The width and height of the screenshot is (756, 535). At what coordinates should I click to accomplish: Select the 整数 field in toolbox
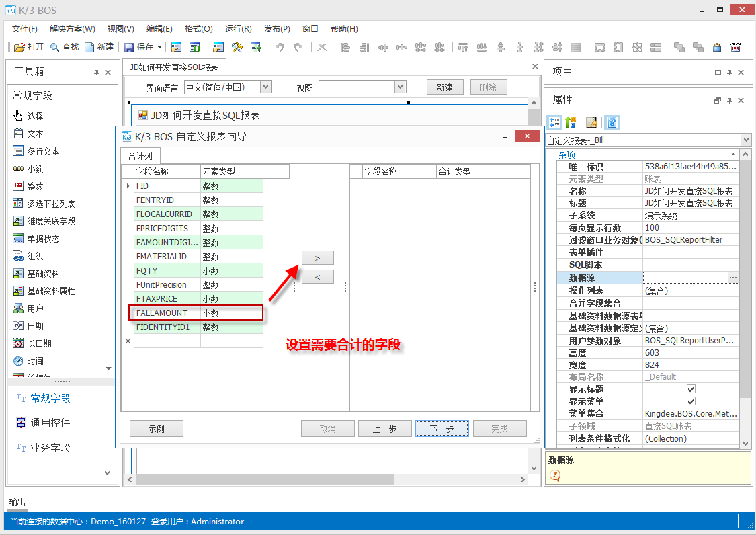click(x=28, y=186)
